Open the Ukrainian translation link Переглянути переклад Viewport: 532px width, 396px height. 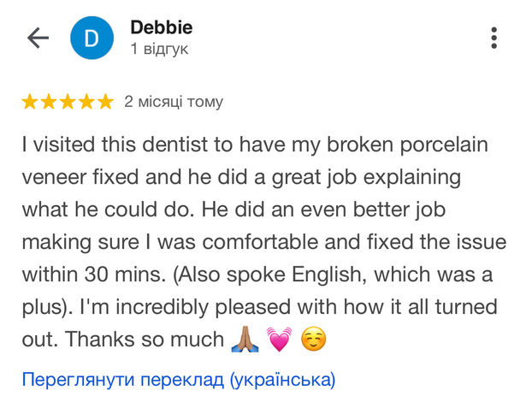[x=179, y=379]
